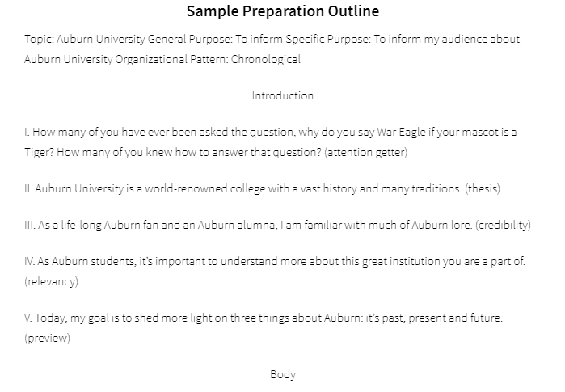This screenshot has height=392, width=565.
Task: Click the Body section heading
Action: 283,375
